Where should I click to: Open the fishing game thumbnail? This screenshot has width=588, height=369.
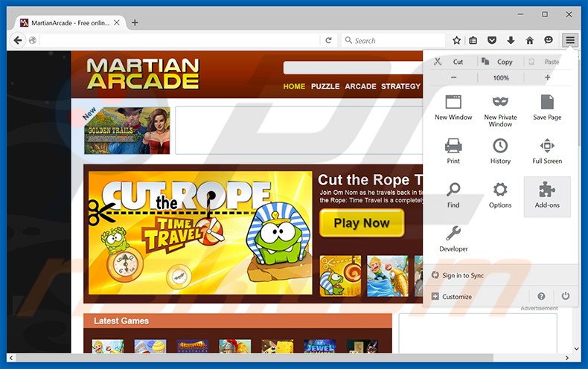[387, 276]
